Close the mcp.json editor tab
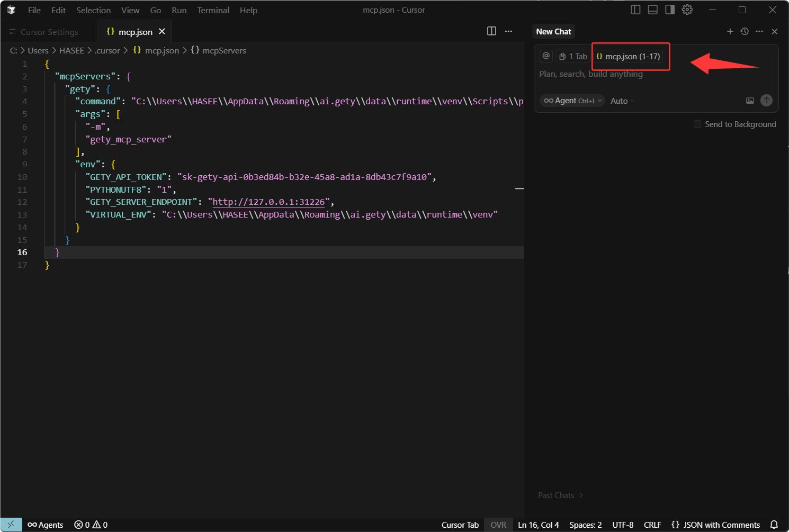This screenshot has width=789, height=532. pos(162,31)
